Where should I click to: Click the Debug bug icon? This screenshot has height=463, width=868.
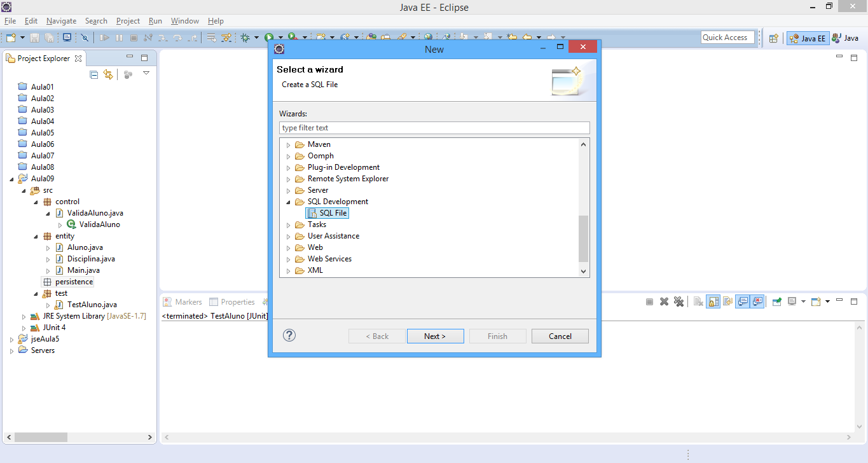tap(245, 38)
